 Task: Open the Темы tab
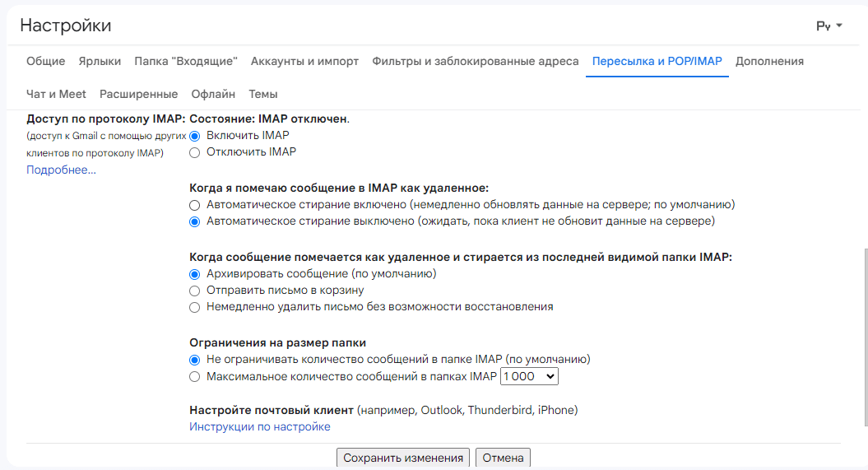tap(263, 94)
